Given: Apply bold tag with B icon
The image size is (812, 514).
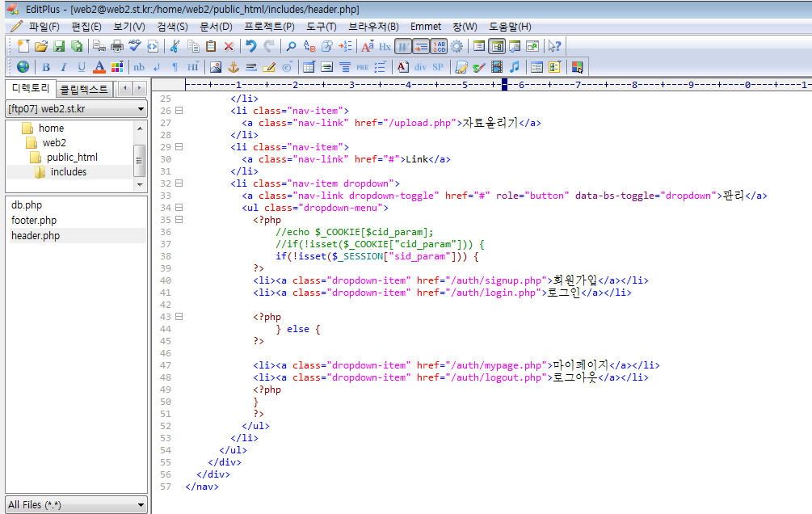Looking at the screenshot, I should (x=46, y=67).
